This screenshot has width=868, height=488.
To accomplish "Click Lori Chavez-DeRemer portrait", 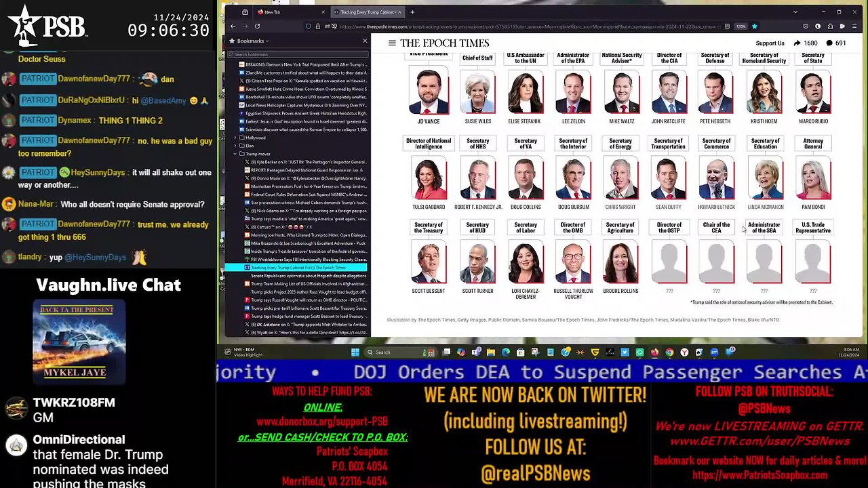I will click(x=526, y=261).
